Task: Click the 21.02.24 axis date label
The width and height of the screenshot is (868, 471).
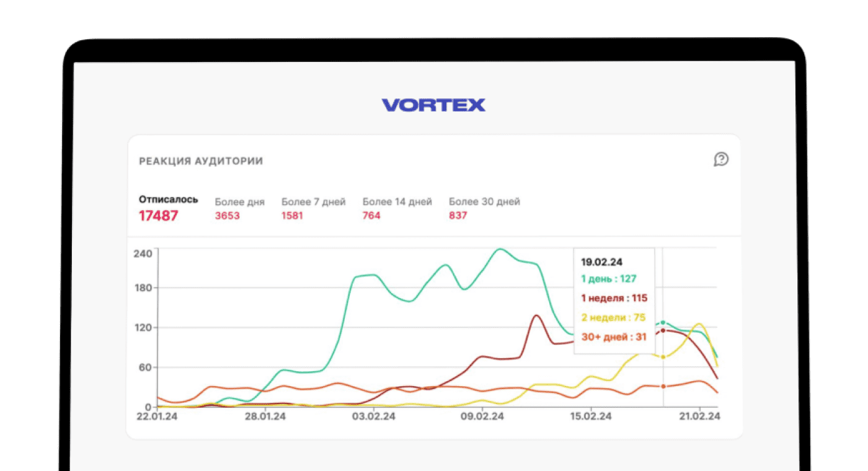Action: click(699, 417)
